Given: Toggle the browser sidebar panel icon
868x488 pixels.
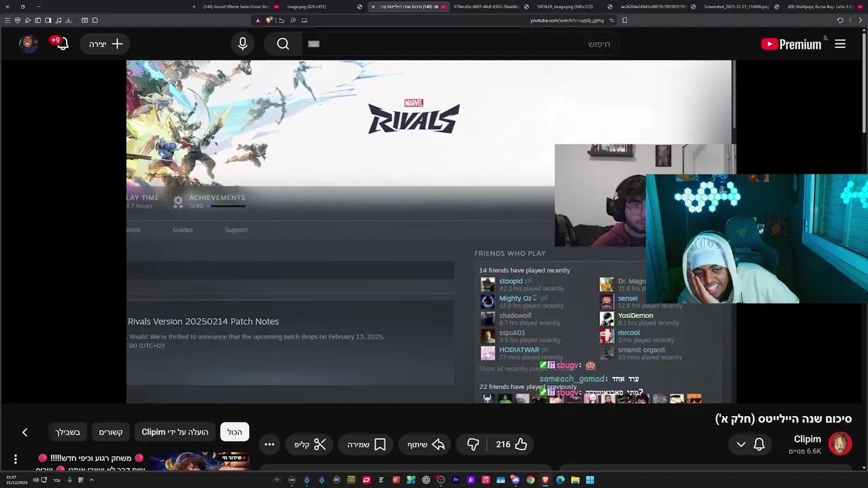Looking at the screenshot, I should coord(48,20).
